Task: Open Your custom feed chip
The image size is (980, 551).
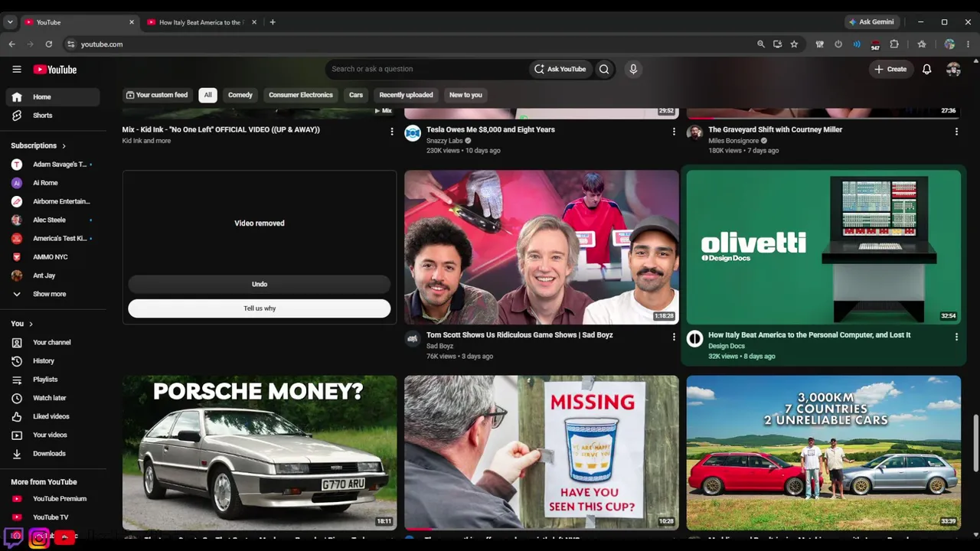Action: pyautogui.click(x=157, y=95)
